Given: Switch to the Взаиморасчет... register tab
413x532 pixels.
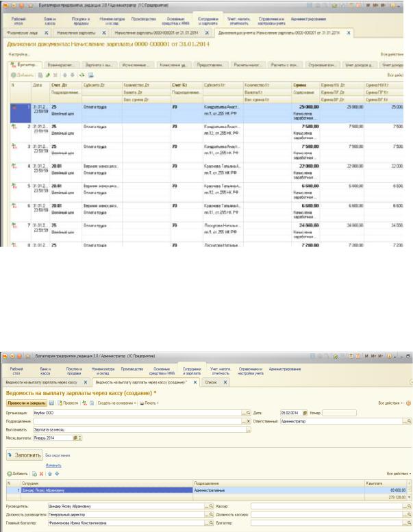Looking at the screenshot, I should pos(62,64).
